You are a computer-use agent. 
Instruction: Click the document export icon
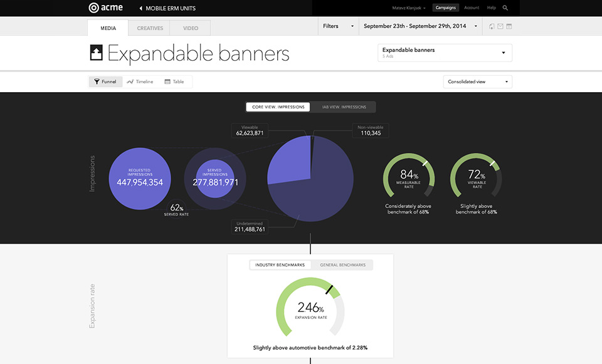click(x=492, y=26)
